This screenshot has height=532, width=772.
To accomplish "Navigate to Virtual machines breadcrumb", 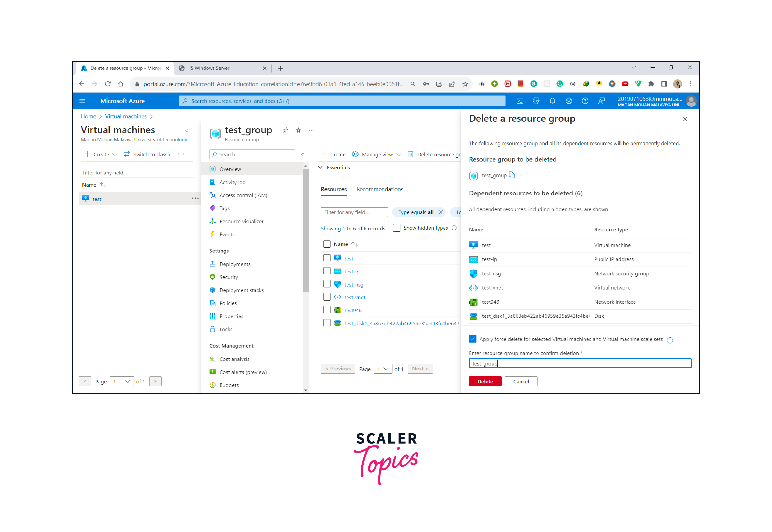I will click(126, 116).
